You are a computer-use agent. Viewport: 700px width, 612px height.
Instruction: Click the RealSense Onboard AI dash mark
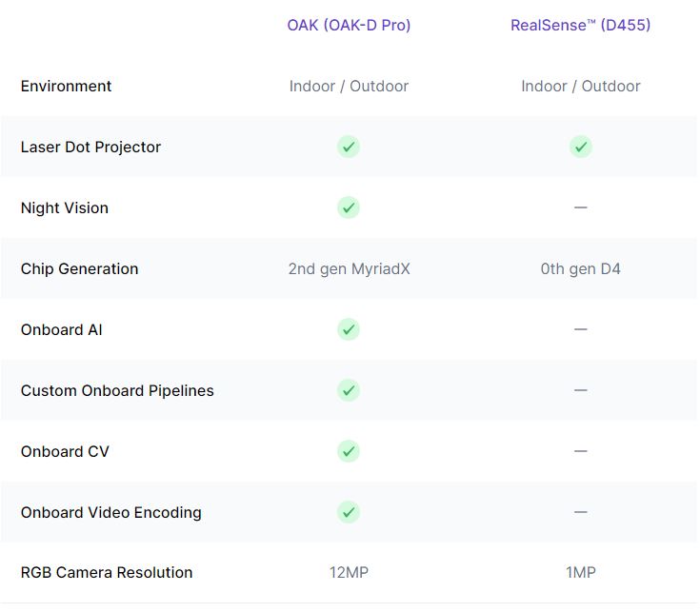pos(580,329)
